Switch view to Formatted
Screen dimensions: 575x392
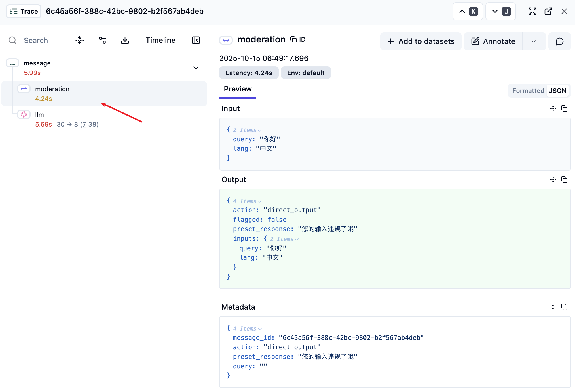click(x=528, y=91)
